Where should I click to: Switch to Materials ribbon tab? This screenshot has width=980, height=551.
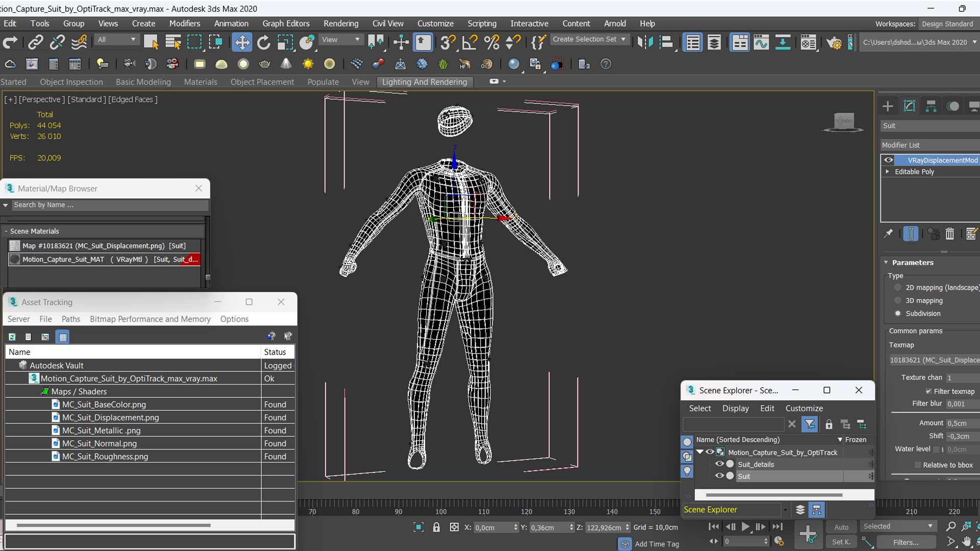click(x=200, y=82)
